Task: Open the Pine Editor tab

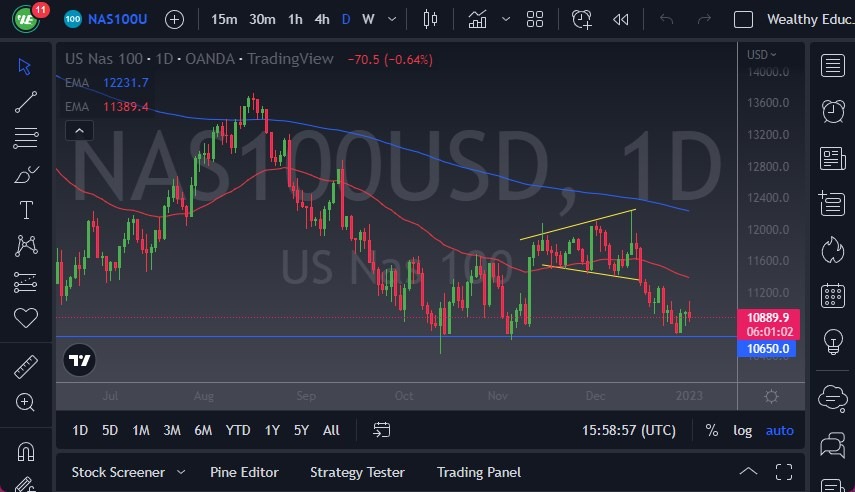Action: coord(244,472)
